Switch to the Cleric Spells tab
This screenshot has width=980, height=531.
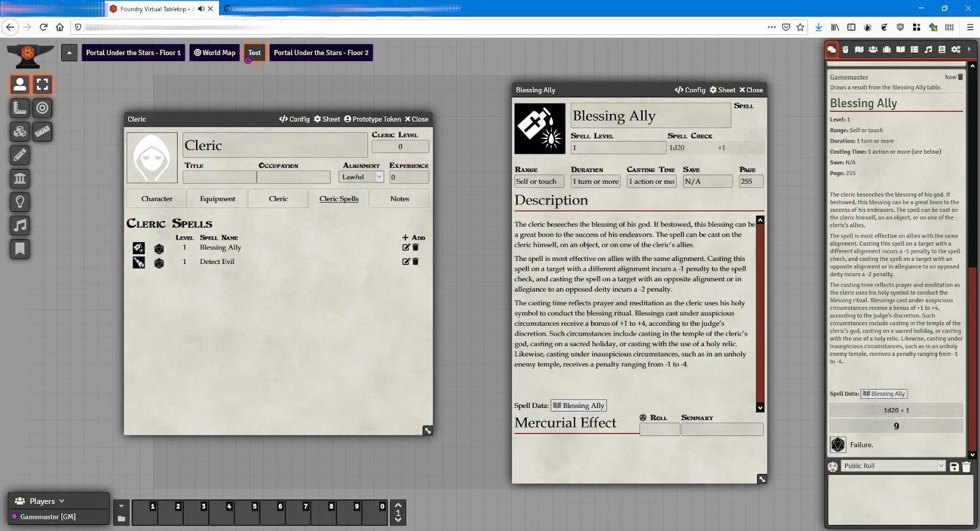point(339,199)
